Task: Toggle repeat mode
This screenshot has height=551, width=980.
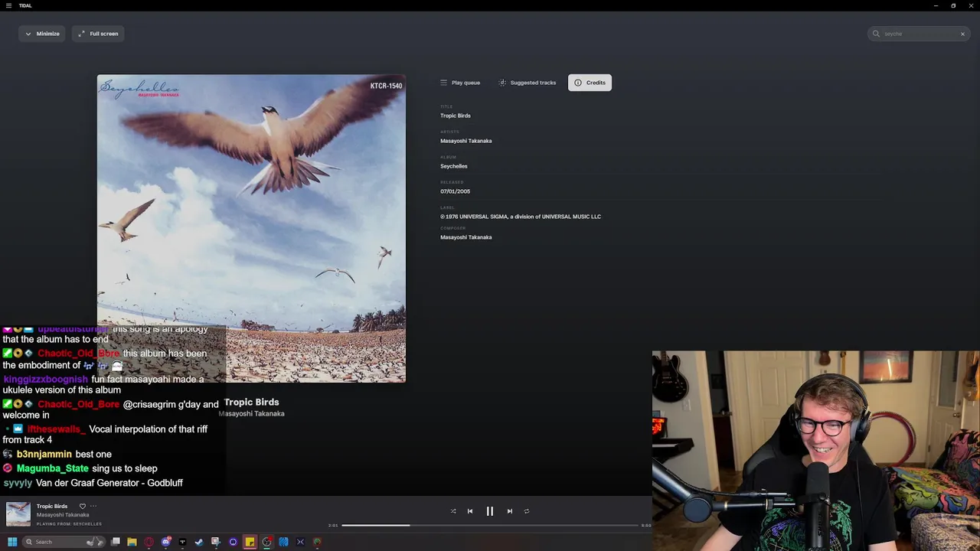Action: pyautogui.click(x=527, y=511)
